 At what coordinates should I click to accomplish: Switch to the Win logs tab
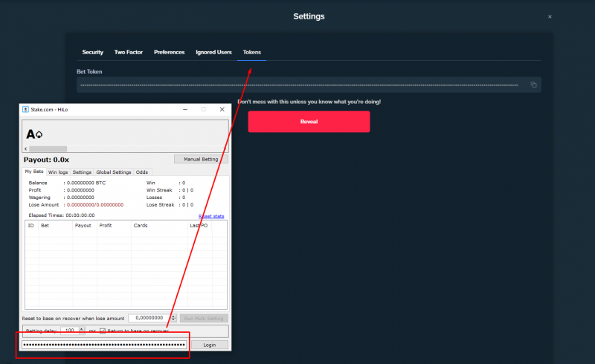click(x=58, y=172)
